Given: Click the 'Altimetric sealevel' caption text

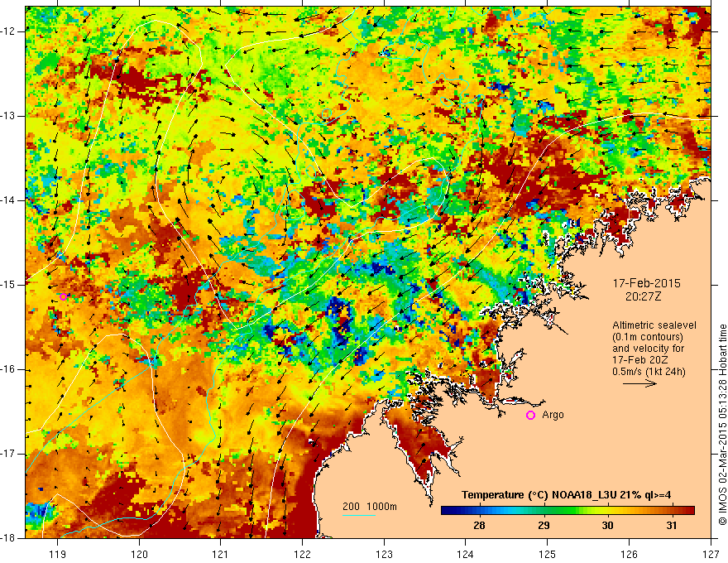Looking at the screenshot, I should pyautogui.click(x=654, y=325).
